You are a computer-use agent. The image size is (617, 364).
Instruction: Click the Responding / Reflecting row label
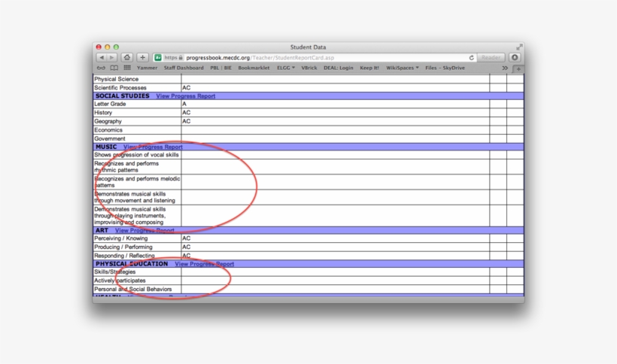pyautogui.click(x=124, y=256)
